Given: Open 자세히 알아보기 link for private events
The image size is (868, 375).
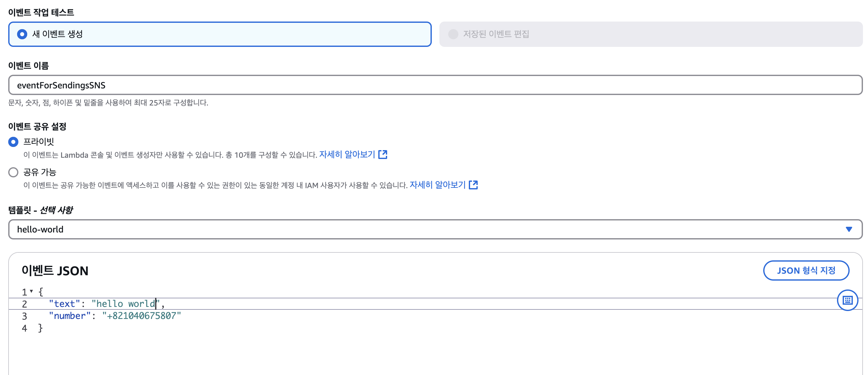Looking at the screenshot, I should click(x=347, y=155).
